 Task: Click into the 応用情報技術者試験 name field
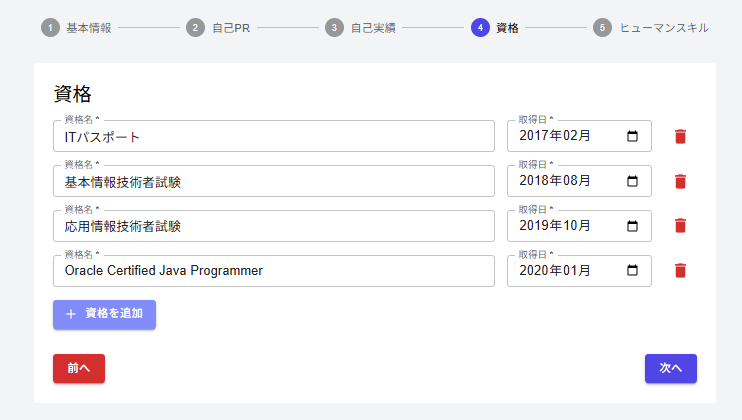click(274, 226)
